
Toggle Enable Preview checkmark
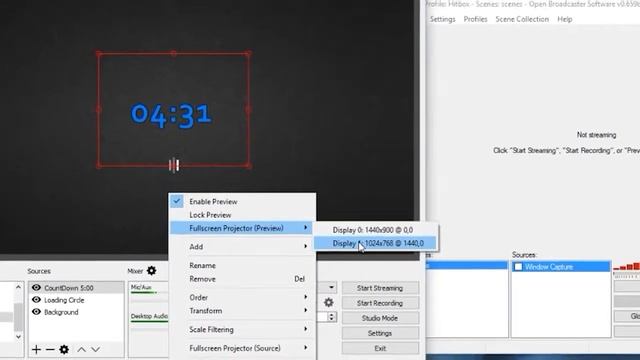[x=177, y=201]
